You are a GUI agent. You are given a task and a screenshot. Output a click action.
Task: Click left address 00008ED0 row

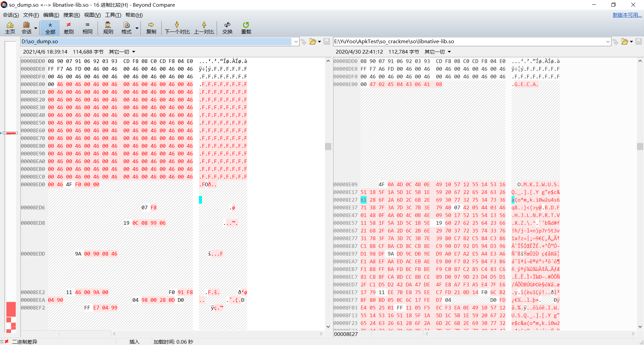(x=33, y=185)
